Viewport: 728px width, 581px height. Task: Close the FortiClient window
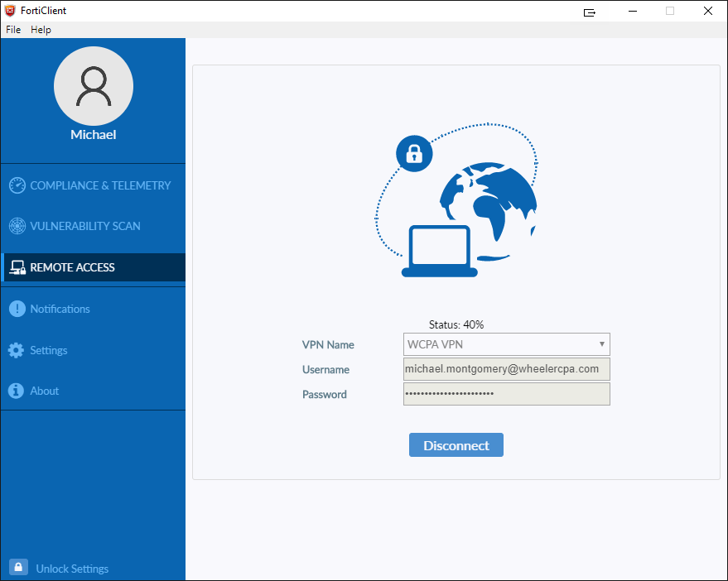click(707, 11)
